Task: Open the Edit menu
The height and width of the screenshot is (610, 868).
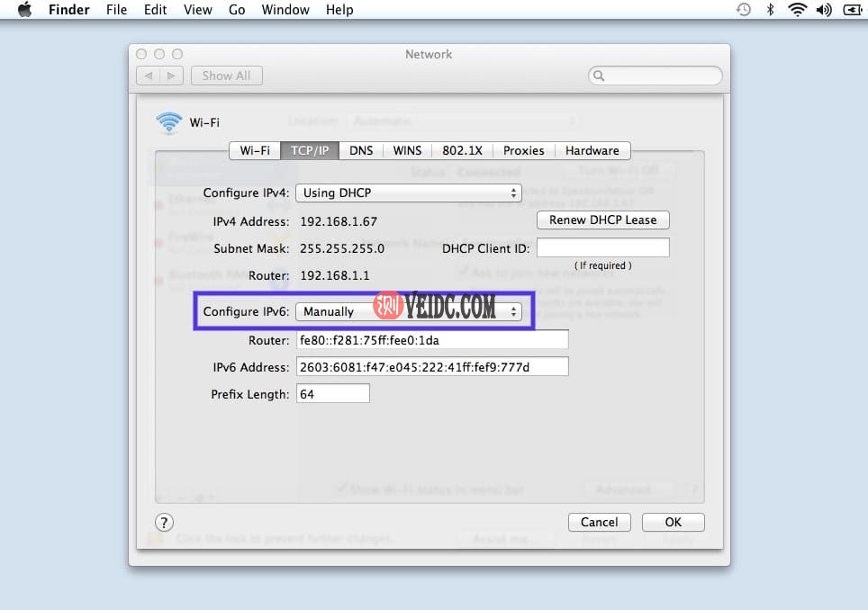Action: 155,9
